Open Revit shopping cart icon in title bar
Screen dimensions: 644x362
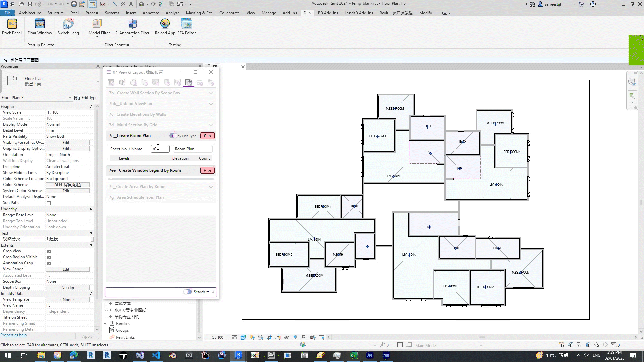(581, 4)
